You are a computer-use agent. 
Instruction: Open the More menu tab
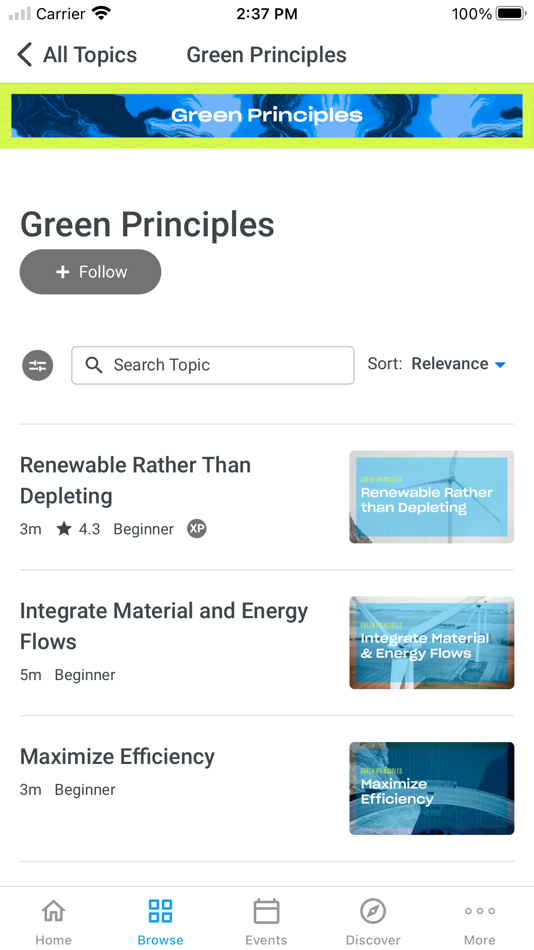[479, 921]
